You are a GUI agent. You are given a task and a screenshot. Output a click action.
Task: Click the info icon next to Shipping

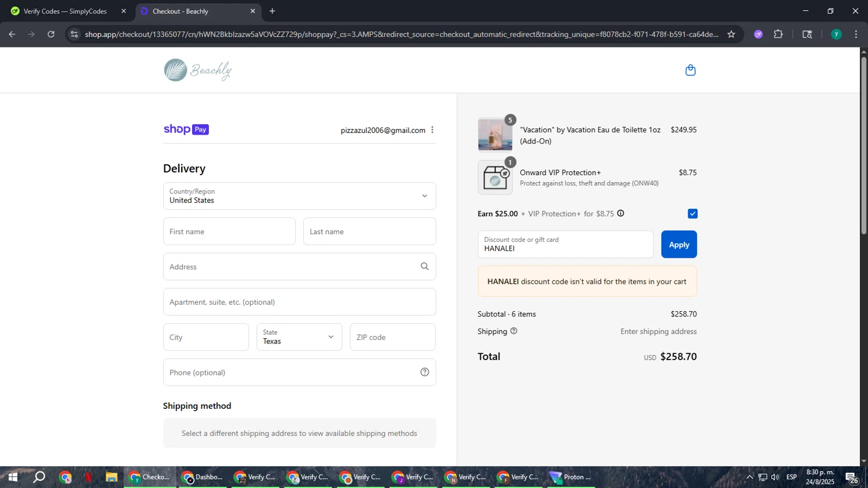pos(514,331)
